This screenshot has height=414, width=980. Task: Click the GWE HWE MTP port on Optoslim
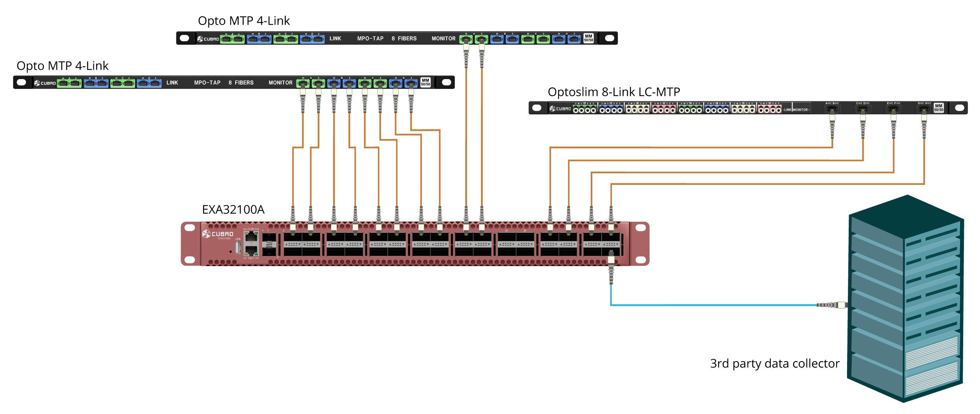(x=924, y=109)
